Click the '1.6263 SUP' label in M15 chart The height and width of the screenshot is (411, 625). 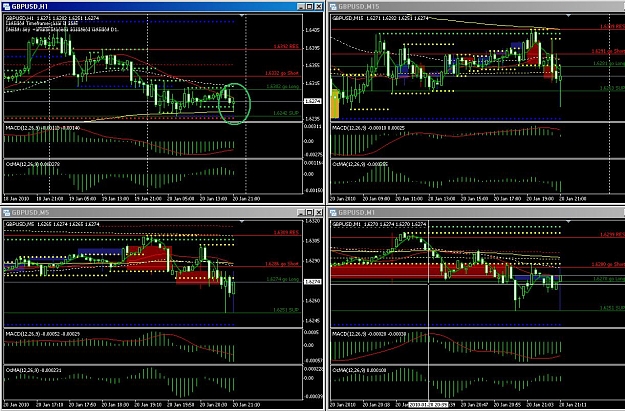(x=613, y=88)
